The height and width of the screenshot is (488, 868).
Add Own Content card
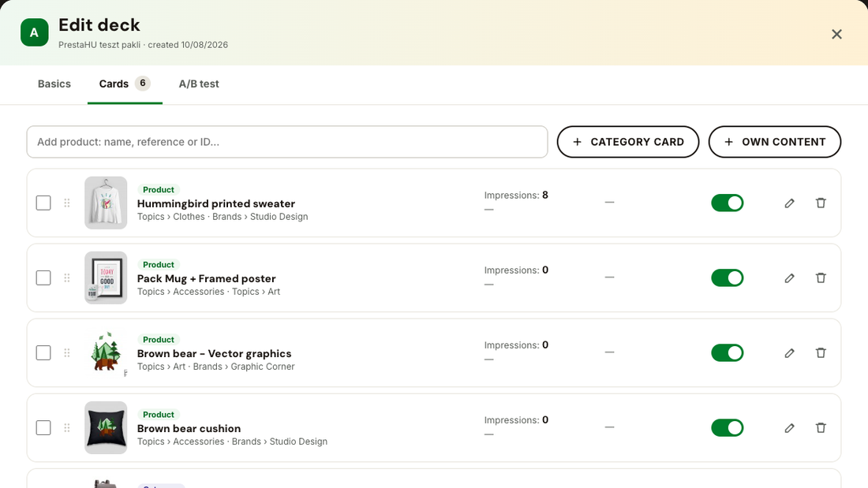774,142
